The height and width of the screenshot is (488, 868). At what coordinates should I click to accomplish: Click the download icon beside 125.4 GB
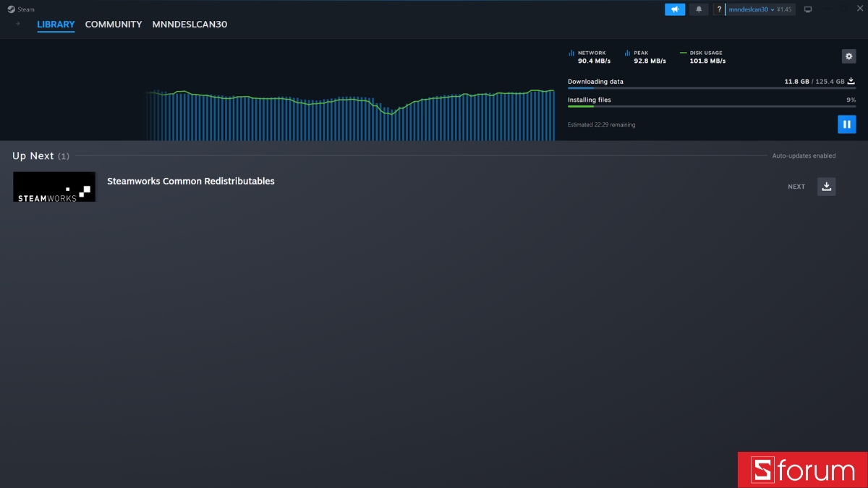(x=851, y=81)
